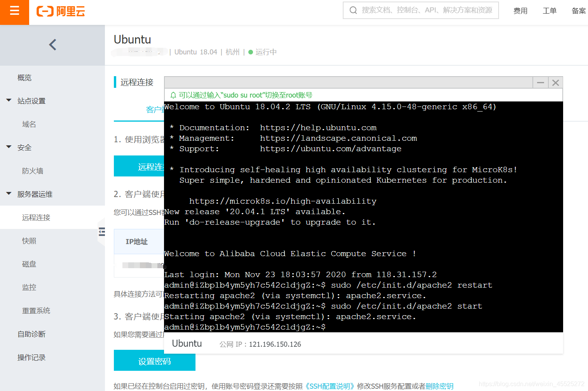Click the Alibaba Cloud logo
Screen dimensions: 588x391
61,11
